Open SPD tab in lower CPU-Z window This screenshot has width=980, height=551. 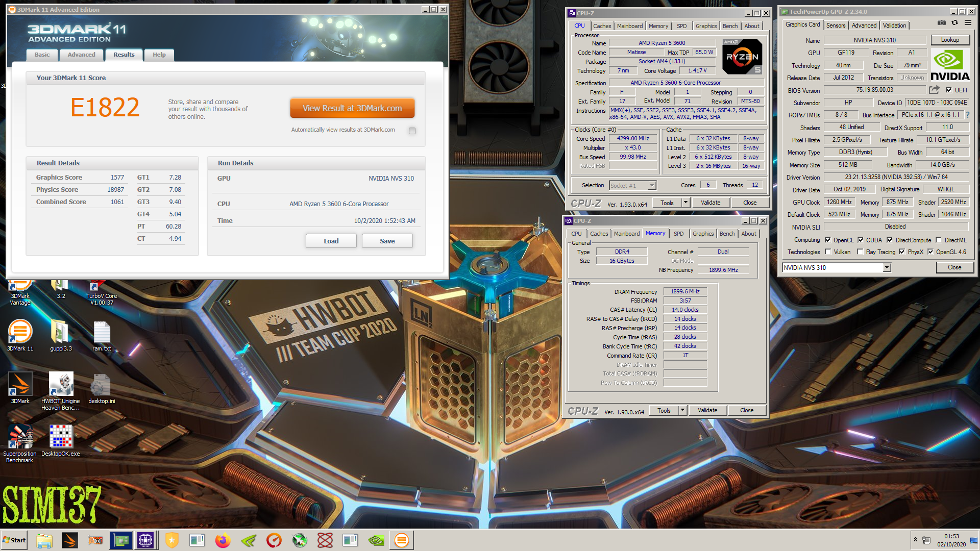pyautogui.click(x=678, y=234)
